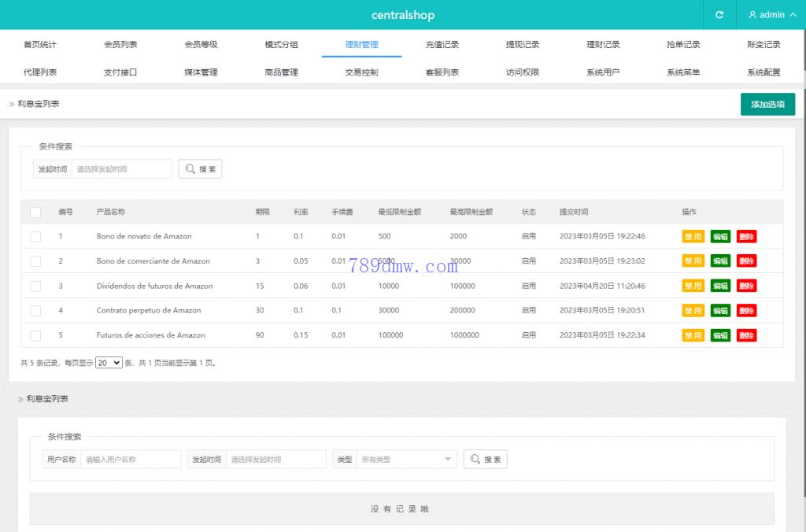Check the box for row 1
Viewport: 806px width, 532px height.
(35, 236)
